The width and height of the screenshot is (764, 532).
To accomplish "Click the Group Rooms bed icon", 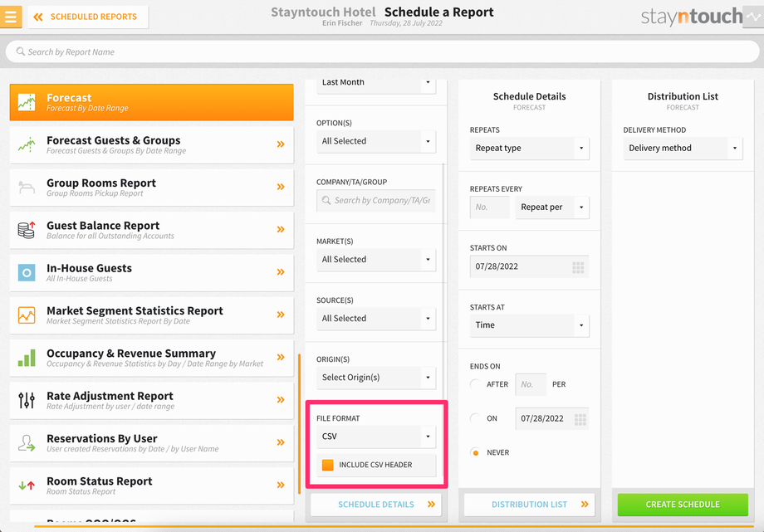I will pyautogui.click(x=27, y=187).
